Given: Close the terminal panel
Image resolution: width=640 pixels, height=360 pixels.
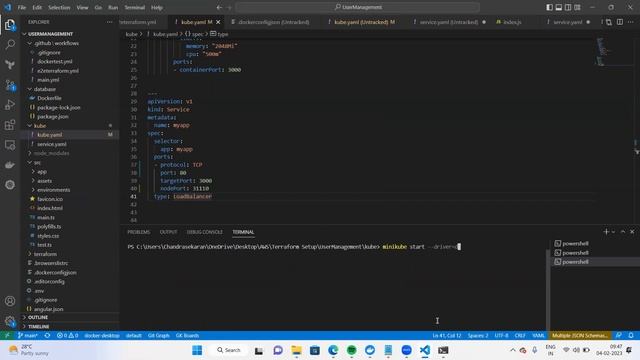Looking at the screenshot, I should (x=632, y=232).
